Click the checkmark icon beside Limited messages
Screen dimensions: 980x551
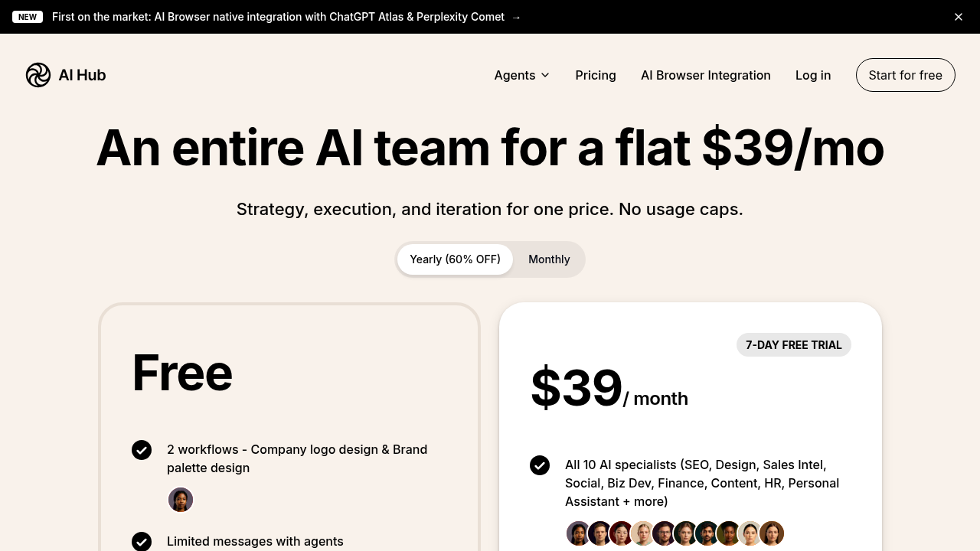(x=142, y=542)
